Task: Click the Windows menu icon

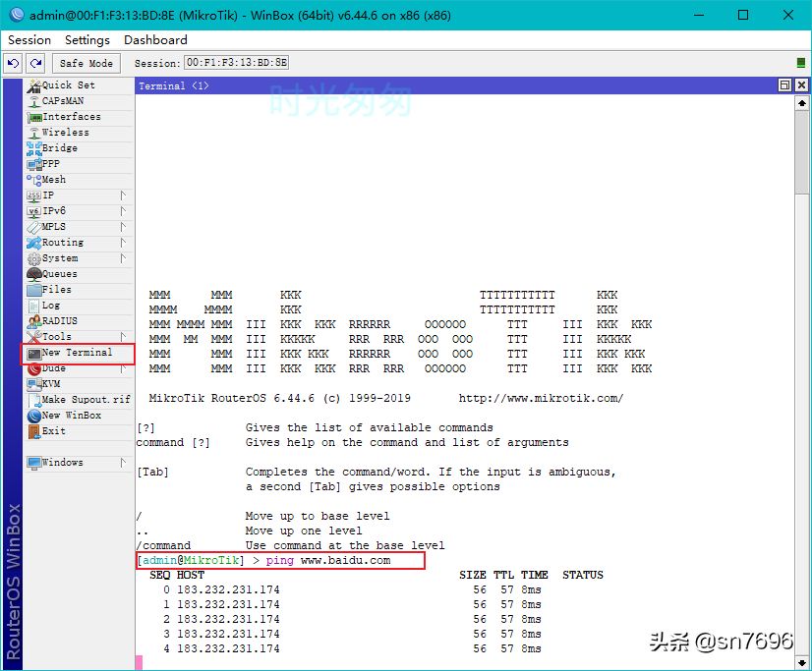Action: tap(34, 463)
